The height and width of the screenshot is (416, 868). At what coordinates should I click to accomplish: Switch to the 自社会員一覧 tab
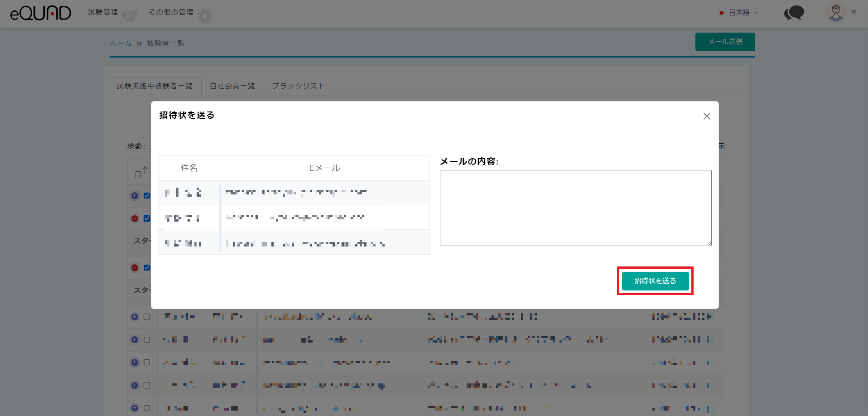(232, 86)
